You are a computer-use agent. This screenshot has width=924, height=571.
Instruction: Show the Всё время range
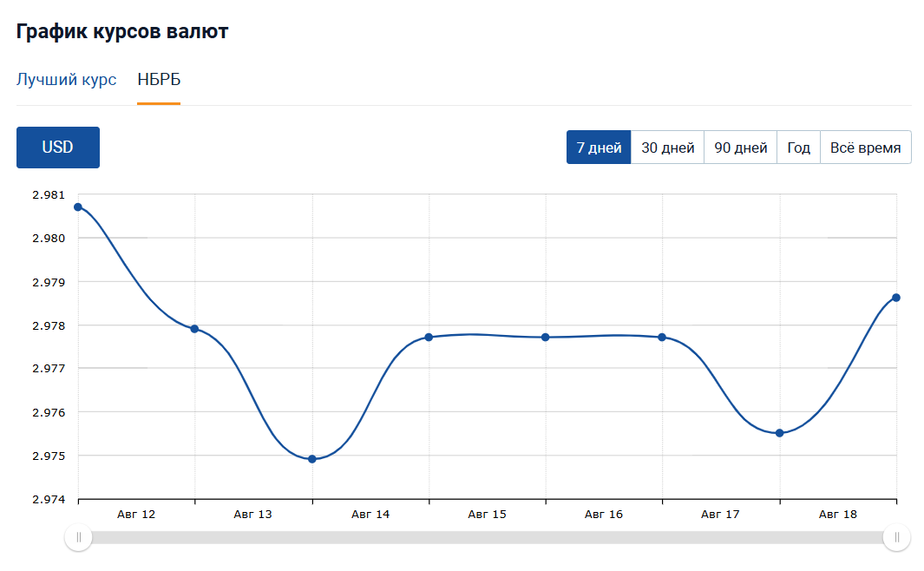coord(865,148)
